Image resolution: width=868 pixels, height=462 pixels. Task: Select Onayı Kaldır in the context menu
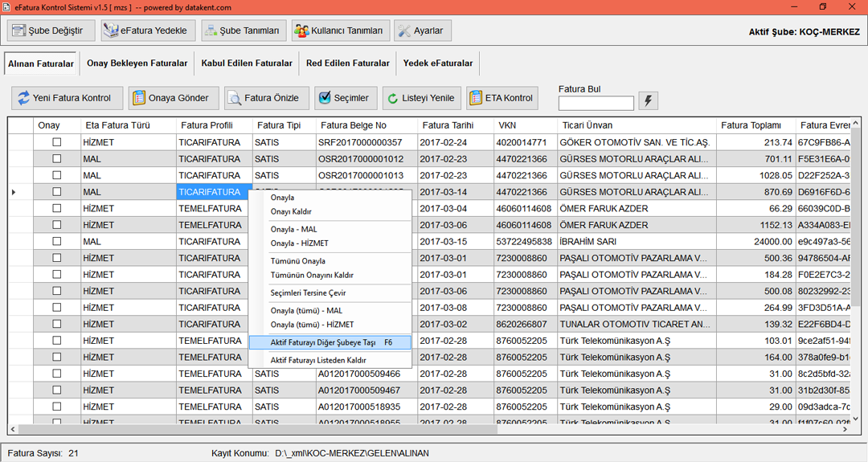point(330,211)
